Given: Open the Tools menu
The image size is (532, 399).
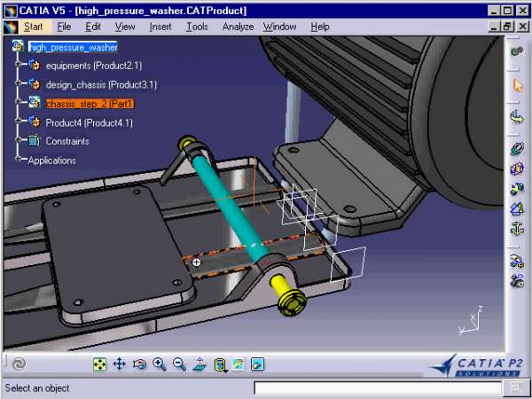Looking at the screenshot, I should (x=197, y=27).
